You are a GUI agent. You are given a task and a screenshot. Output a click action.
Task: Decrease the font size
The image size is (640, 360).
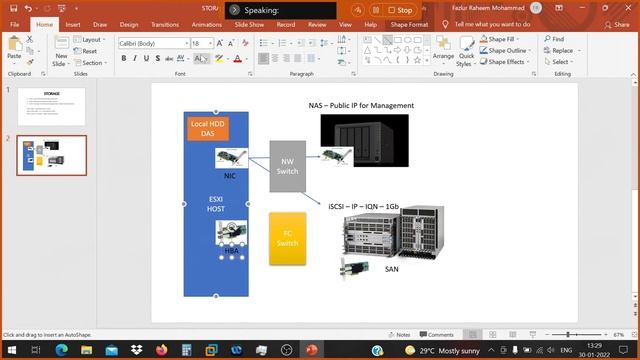pos(231,43)
